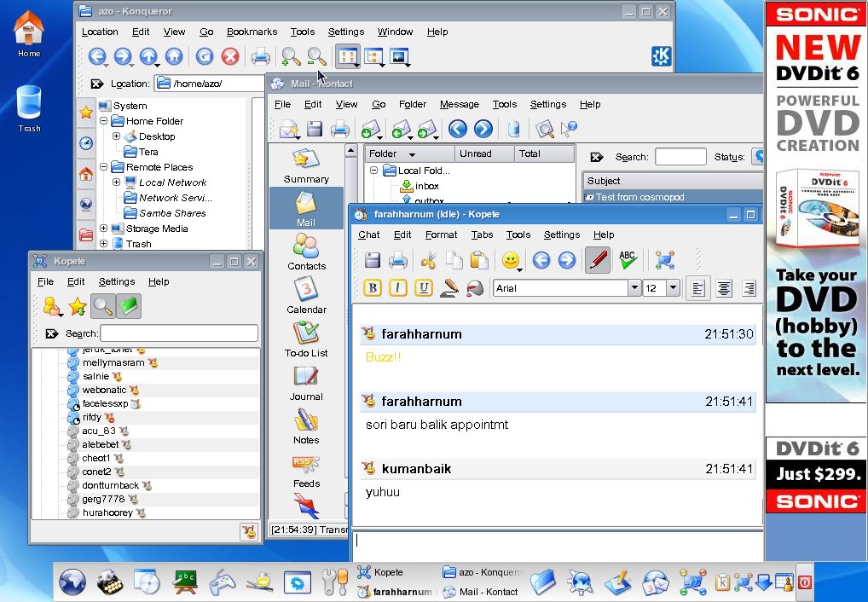Click Forward arrow in Konqueror toolbar
The image size is (868, 602).
123,56
